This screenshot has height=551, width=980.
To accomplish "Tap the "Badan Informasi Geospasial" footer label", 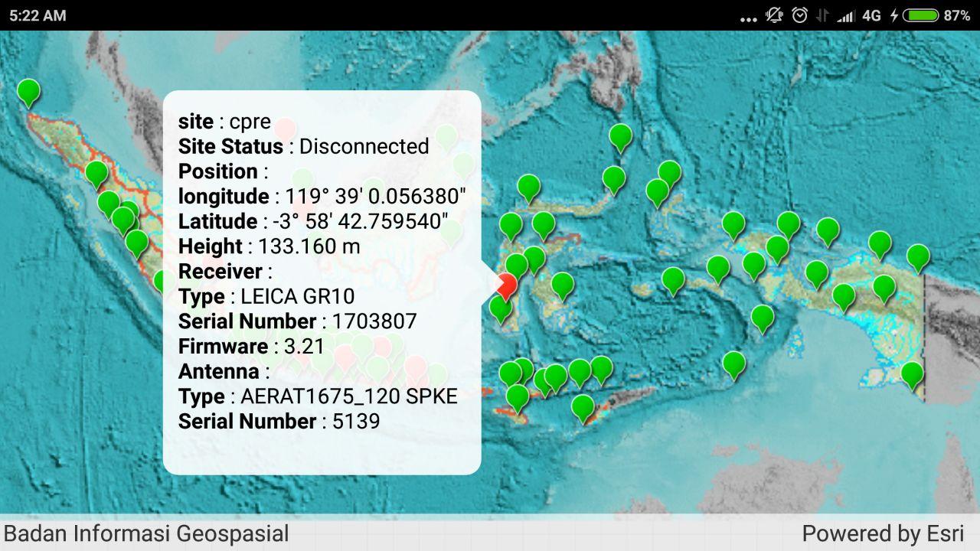I will tap(146, 533).
